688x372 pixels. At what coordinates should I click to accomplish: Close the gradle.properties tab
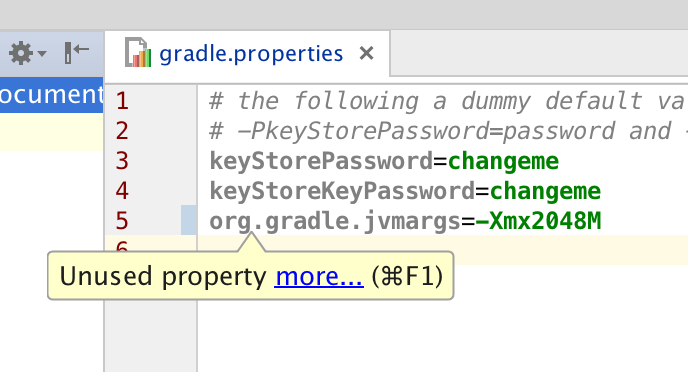coord(366,54)
